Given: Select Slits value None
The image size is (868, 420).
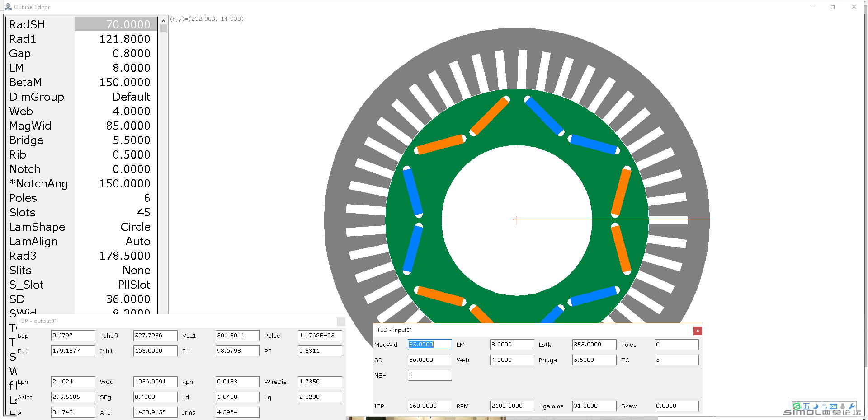Looking at the screenshot, I should (116, 270).
